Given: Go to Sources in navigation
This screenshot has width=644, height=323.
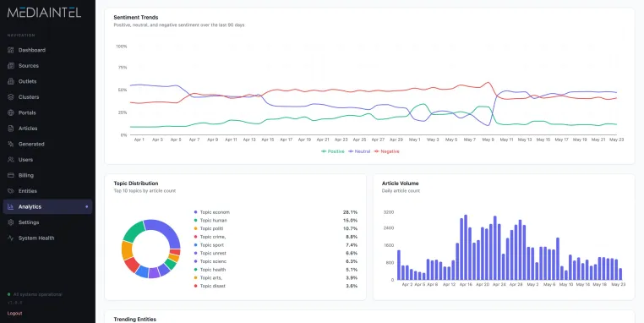Looking at the screenshot, I should pos(47,66).
